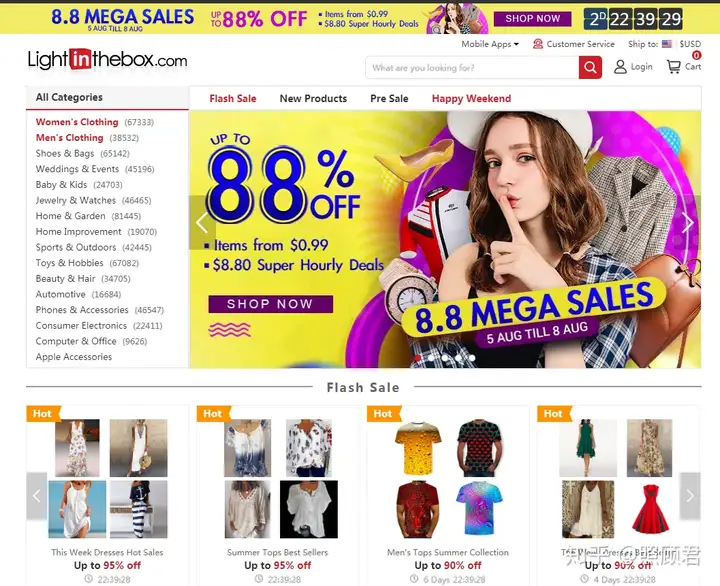Open the beer-pattern yellow T-shirt thumbnail
Screen dimensions: 720x586
[418, 448]
